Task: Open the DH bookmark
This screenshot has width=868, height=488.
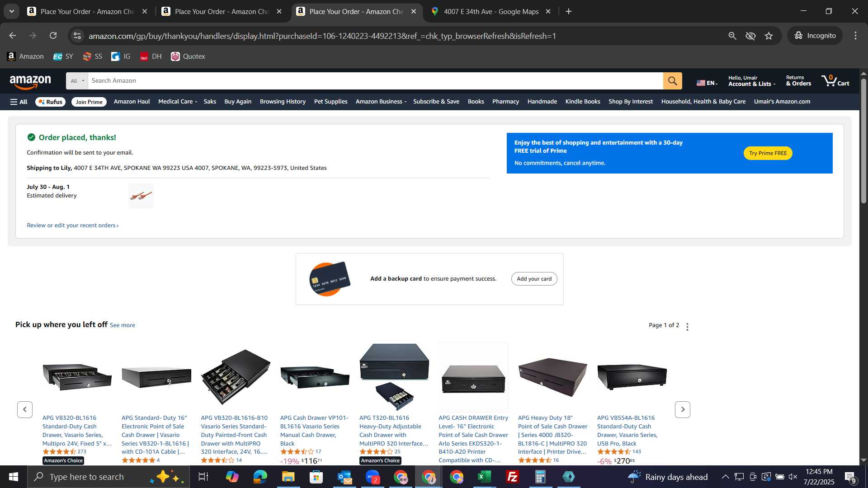Action: click(x=151, y=56)
